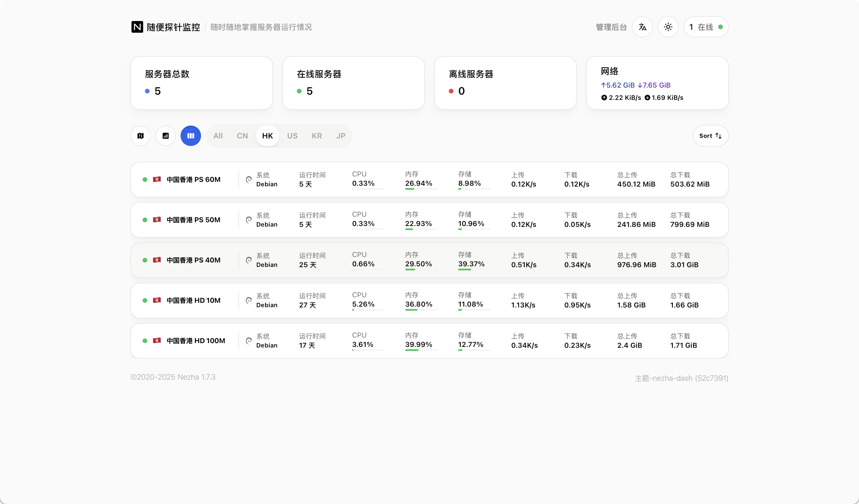This screenshot has height=504, width=859.
Task: Open the 管理后台 admin link
Action: (x=611, y=27)
